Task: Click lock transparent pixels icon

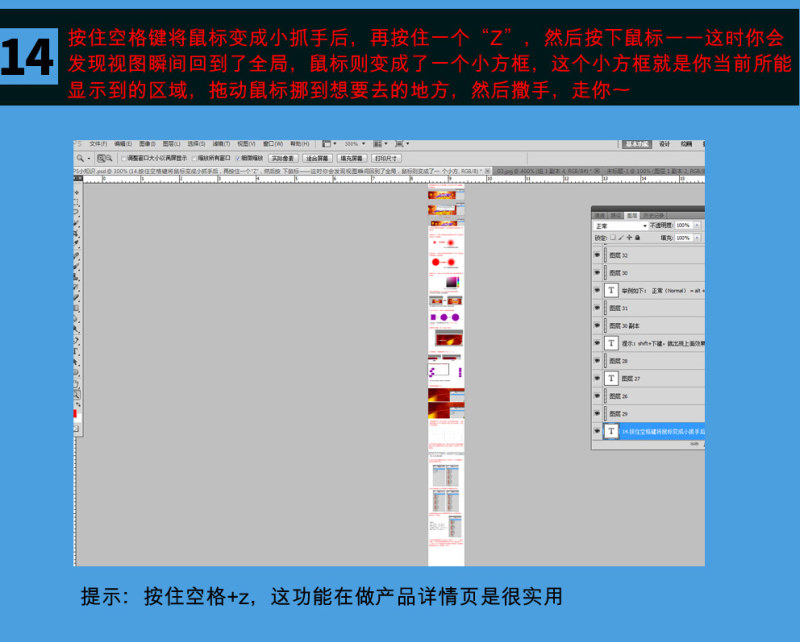Action: 613,238
